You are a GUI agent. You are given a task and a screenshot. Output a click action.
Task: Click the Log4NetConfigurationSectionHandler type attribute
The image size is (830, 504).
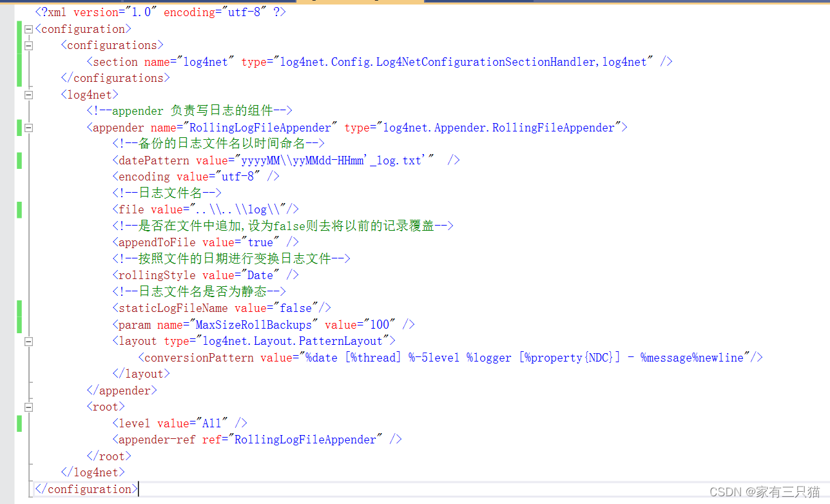(463, 62)
